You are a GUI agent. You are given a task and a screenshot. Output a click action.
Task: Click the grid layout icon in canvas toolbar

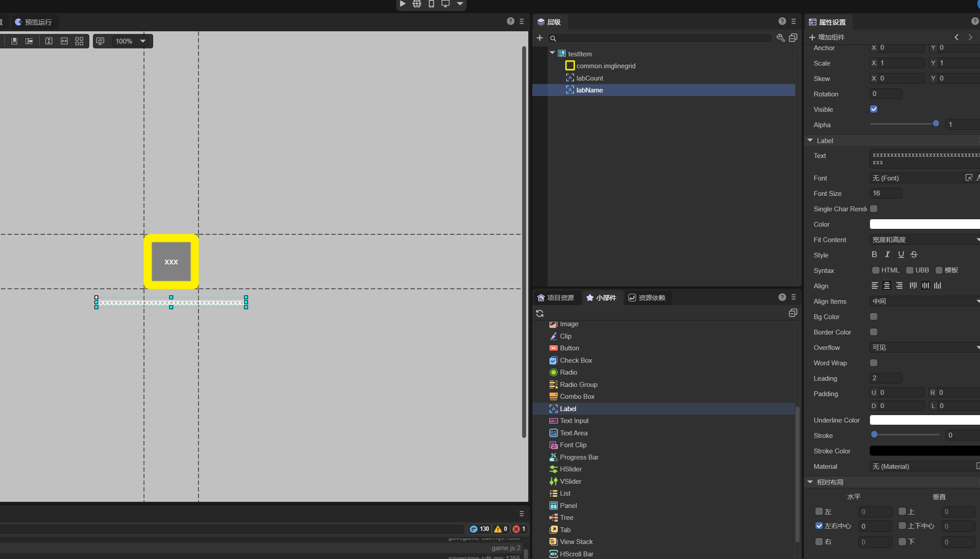[79, 41]
